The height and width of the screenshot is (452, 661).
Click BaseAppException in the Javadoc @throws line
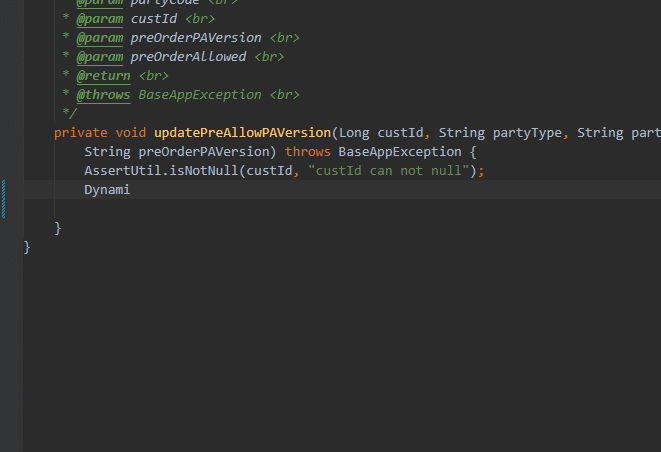tap(200, 95)
